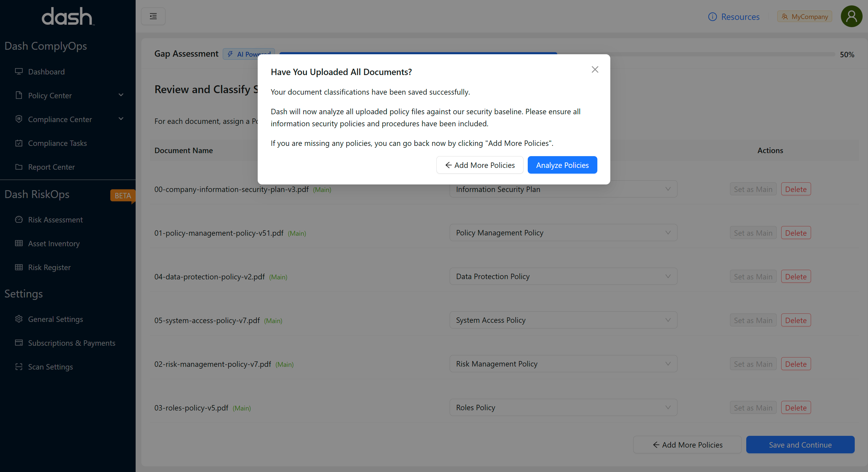Close the upload confirmation dialog
This screenshot has height=472, width=868.
[x=595, y=69]
